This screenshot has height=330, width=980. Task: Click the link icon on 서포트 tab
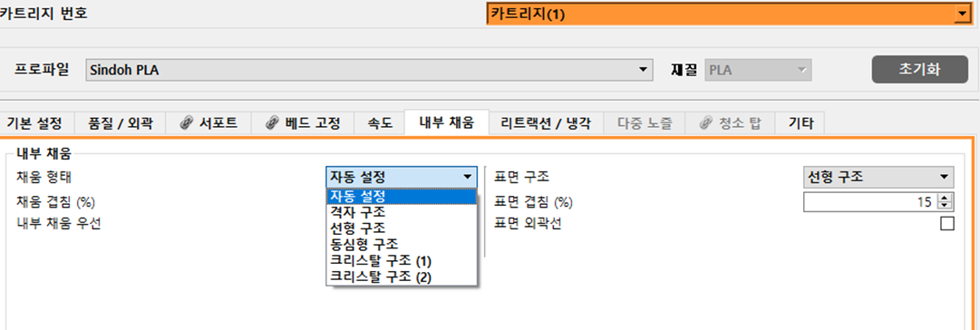[x=186, y=123]
